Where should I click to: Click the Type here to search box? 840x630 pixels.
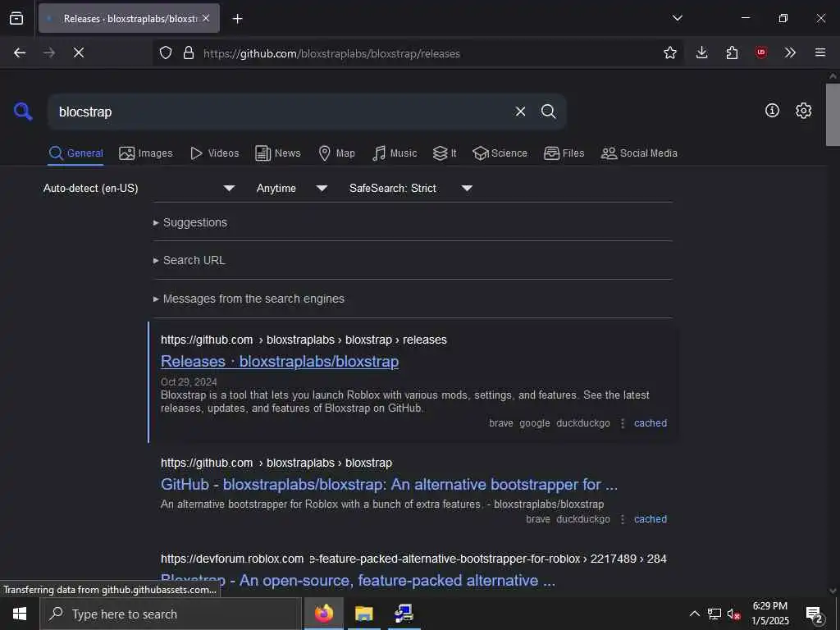[171, 614]
